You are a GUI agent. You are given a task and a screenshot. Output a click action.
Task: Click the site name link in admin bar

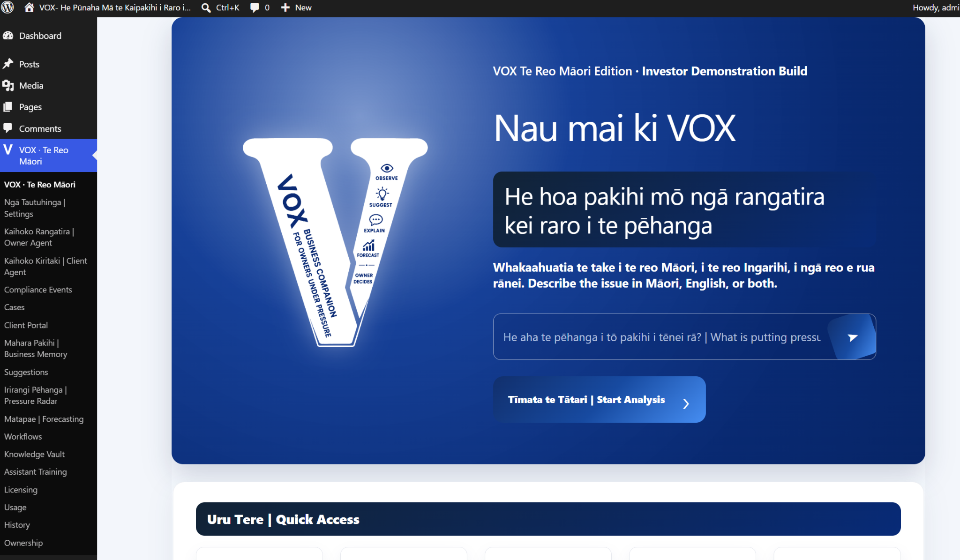pyautogui.click(x=115, y=7)
